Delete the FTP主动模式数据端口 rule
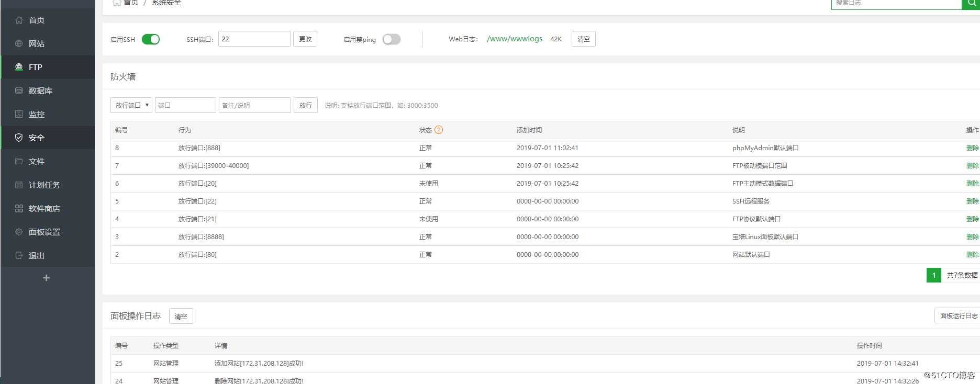The image size is (980, 384). click(x=972, y=183)
